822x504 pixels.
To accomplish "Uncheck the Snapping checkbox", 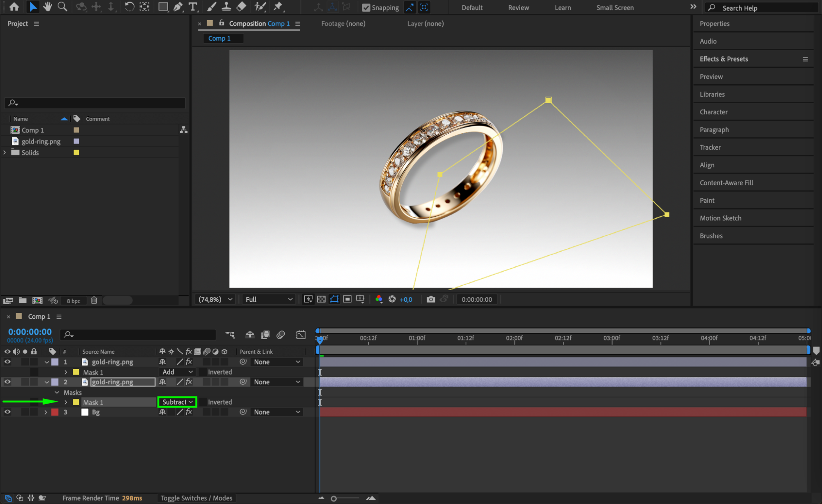I will tap(366, 7).
